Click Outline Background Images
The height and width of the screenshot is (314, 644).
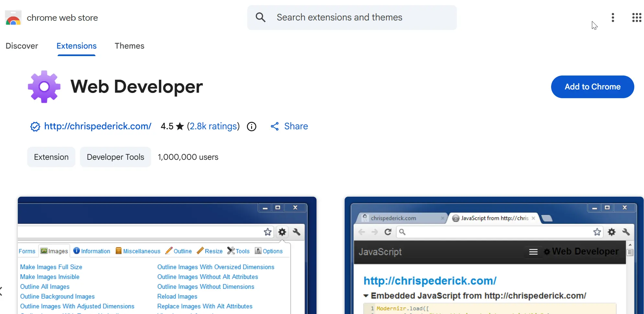57,297
